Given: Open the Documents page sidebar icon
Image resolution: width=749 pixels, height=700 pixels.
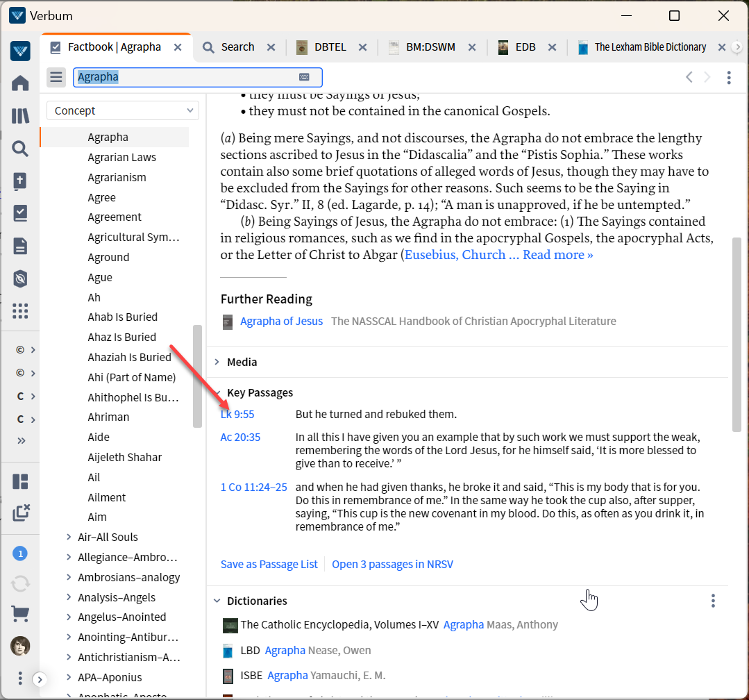Looking at the screenshot, I should click(20, 246).
